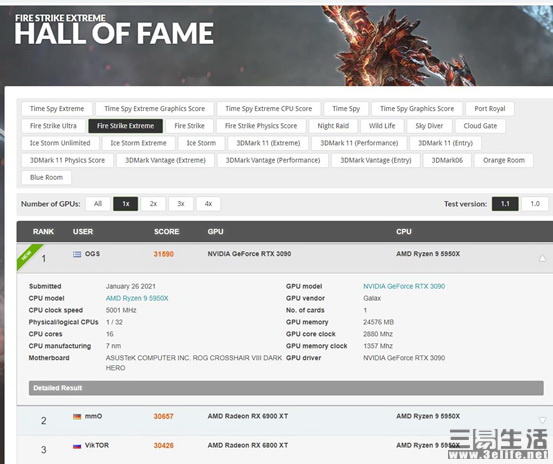Click the Russian flag icon next to VikTOR

77,446
